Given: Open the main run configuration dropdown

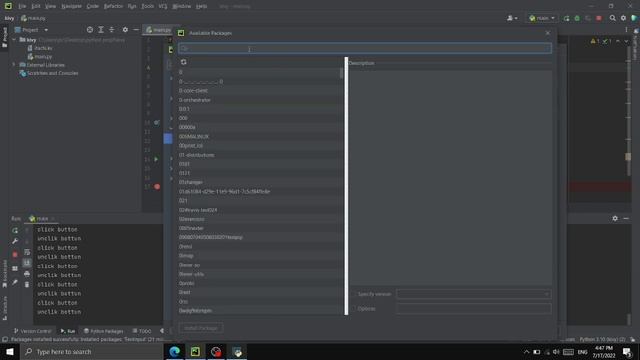Looking at the screenshot, I should [x=542, y=18].
